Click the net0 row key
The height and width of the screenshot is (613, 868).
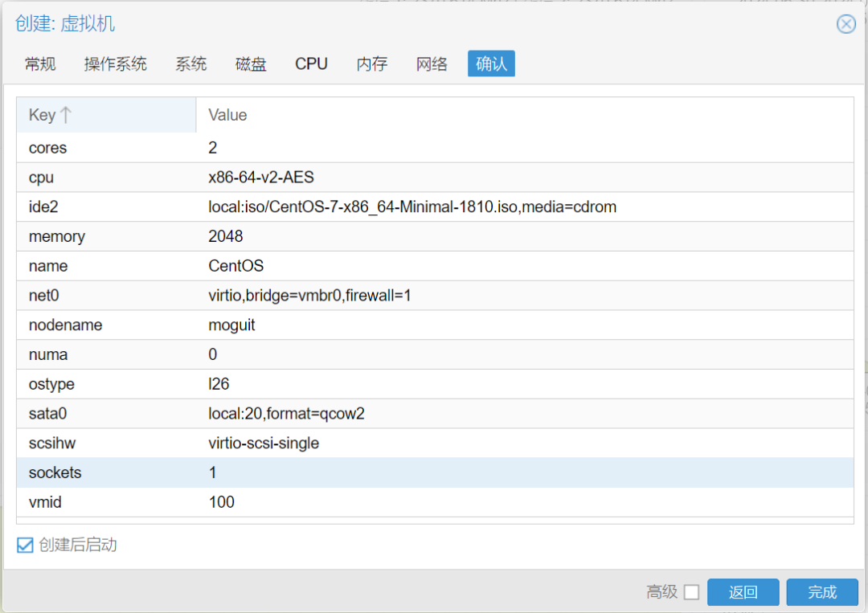point(43,296)
